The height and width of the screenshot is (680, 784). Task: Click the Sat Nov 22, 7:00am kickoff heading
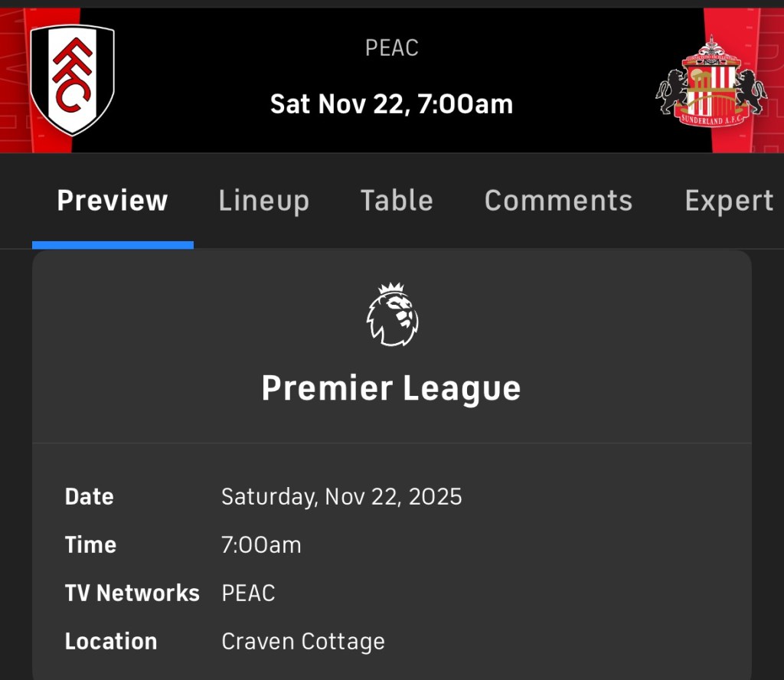[391, 104]
